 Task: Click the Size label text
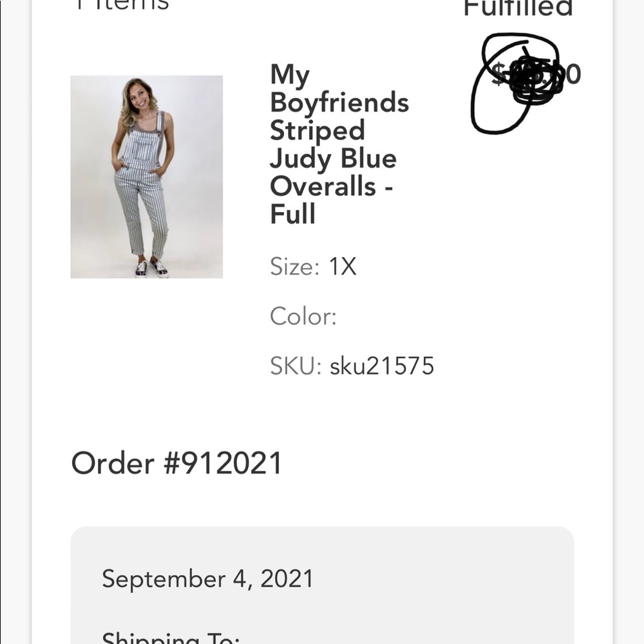[294, 266]
